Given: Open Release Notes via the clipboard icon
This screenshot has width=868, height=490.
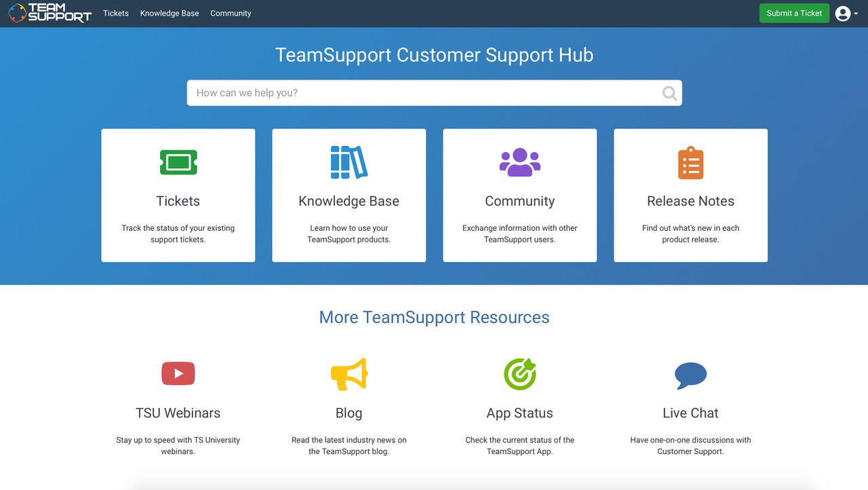Looking at the screenshot, I should [690, 162].
